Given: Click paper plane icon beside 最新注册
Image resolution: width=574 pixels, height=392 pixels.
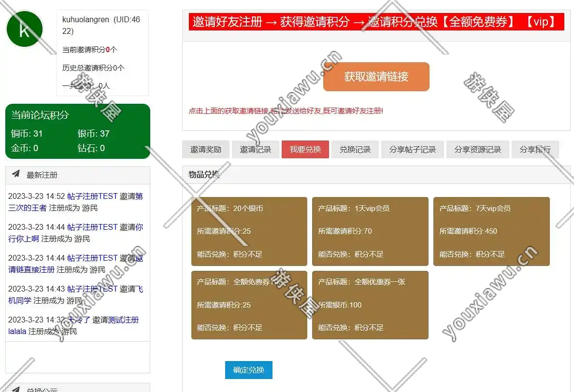Looking at the screenshot, I should coord(16,174).
